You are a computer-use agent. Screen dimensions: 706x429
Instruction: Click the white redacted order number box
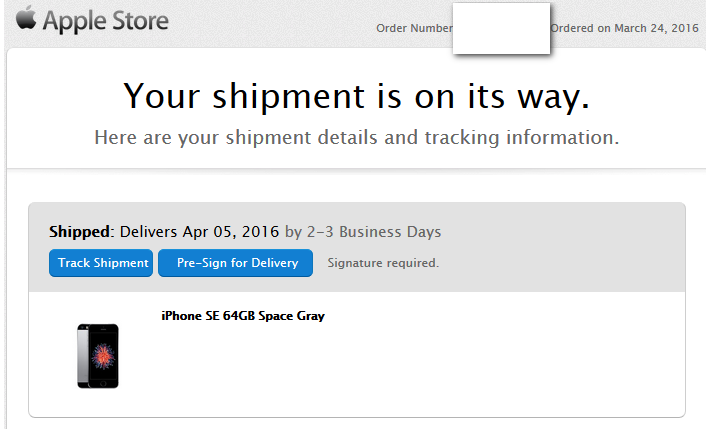pyautogui.click(x=502, y=28)
